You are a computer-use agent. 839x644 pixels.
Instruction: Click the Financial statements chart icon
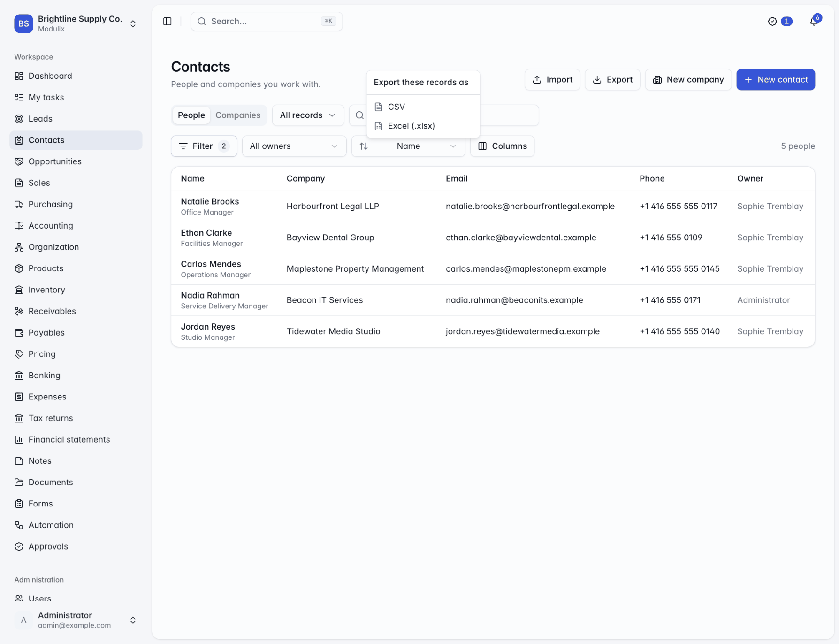point(19,439)
